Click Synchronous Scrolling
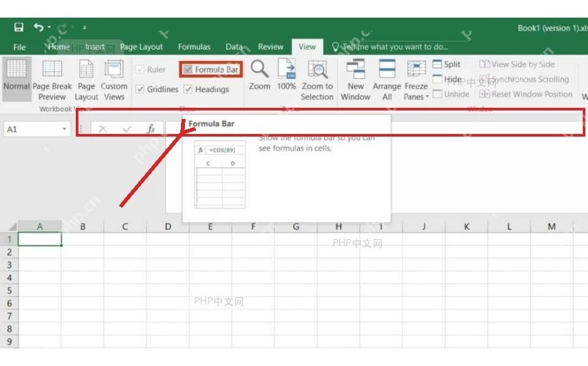Image resolution: width=588 pixels, height=366 pixels. pos(524,79)
